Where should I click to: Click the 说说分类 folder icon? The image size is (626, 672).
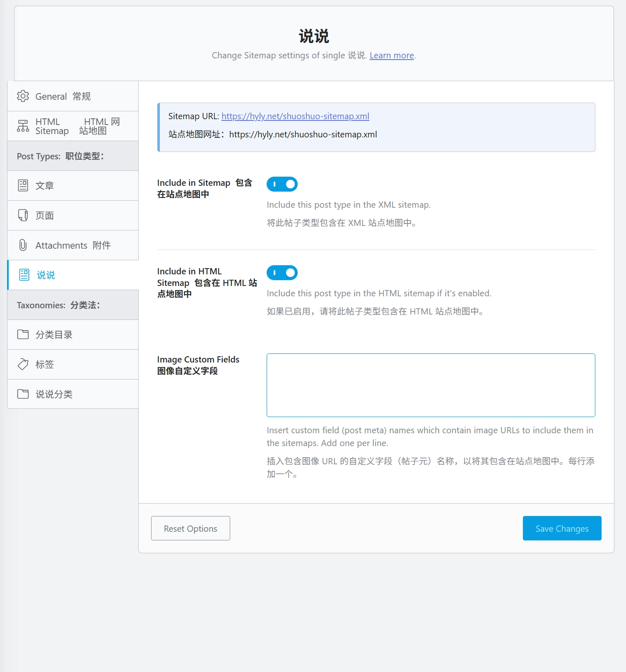[23, 394]
